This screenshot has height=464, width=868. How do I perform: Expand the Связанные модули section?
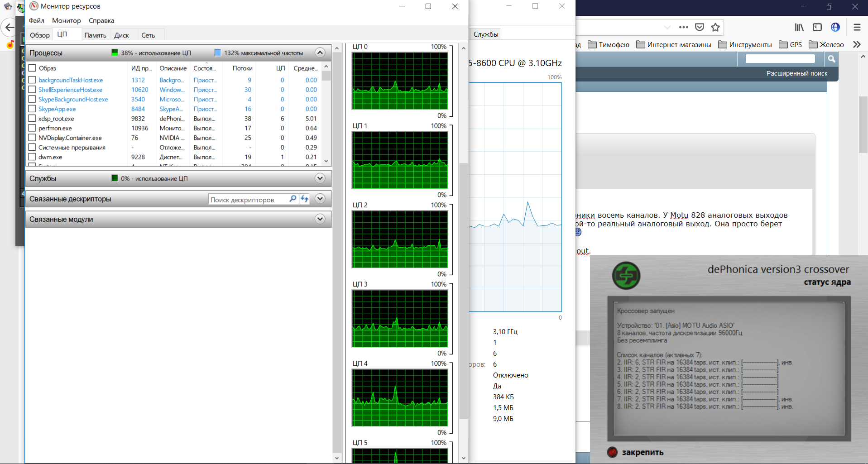320,219
